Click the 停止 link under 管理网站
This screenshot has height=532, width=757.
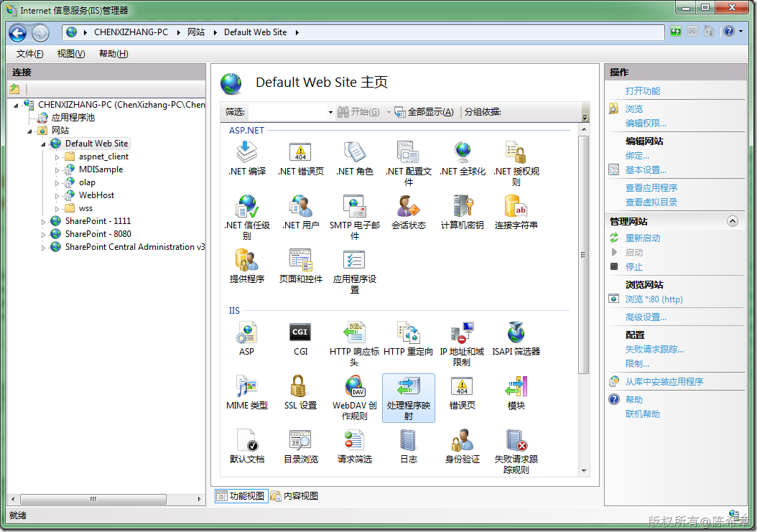click(634, 266)
